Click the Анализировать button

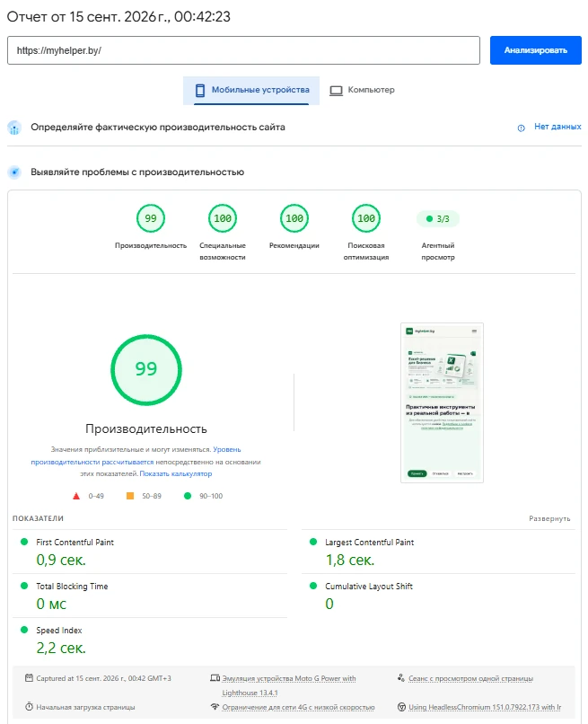[535, 50]
